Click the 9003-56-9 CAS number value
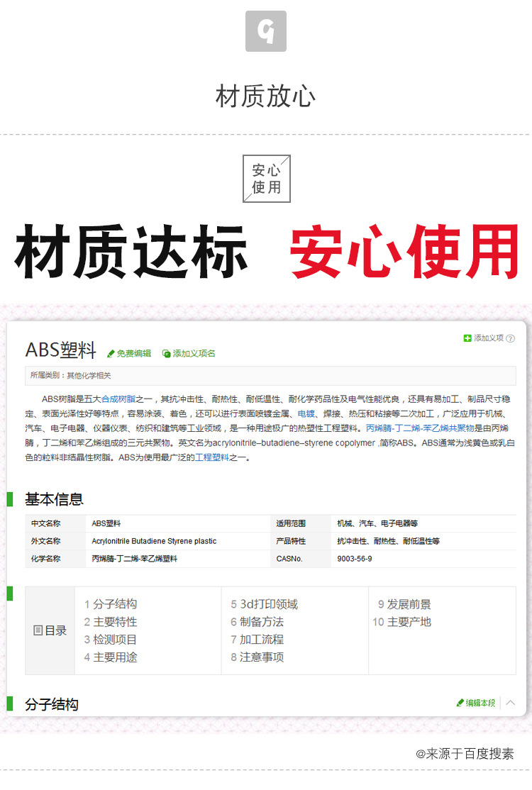The height and width of the screenshot is (790, 532). point(355,559)
